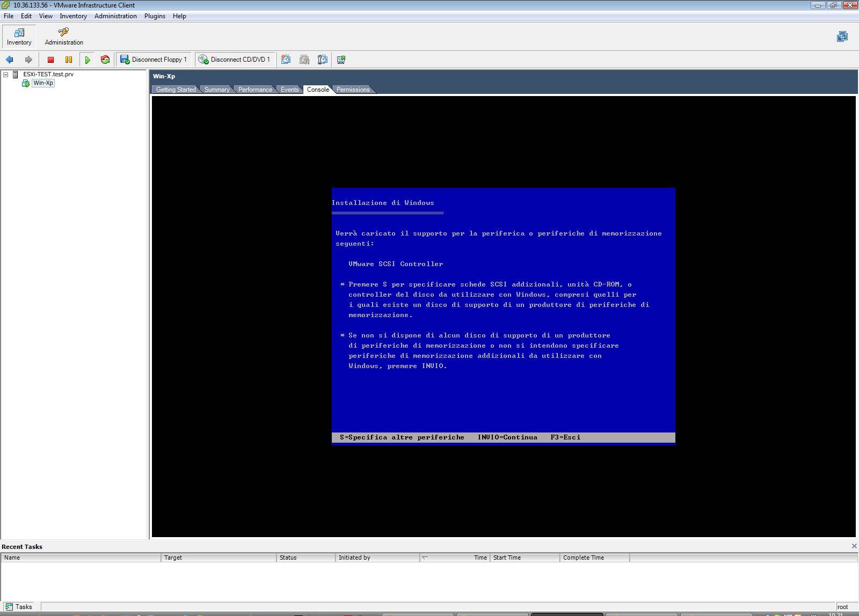This screenshot has width=859, height=616.
Task: Select the Console tab
Action: [x=318, y=90]
